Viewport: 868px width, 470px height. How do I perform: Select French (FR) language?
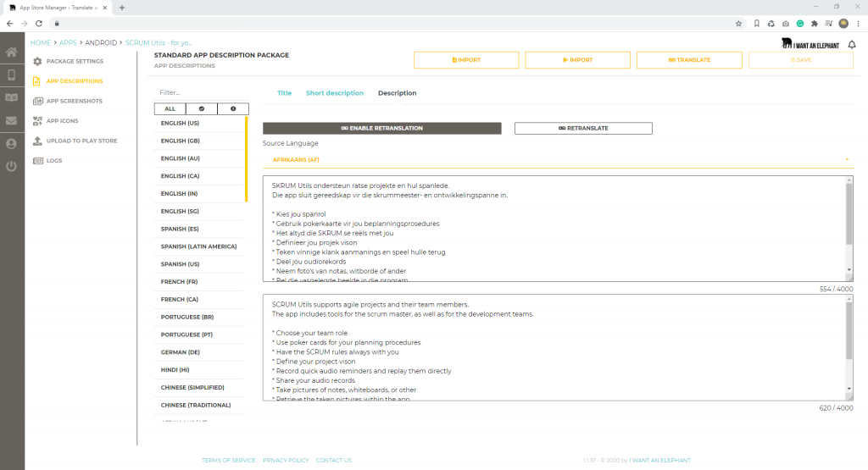(x=198, y=282)
